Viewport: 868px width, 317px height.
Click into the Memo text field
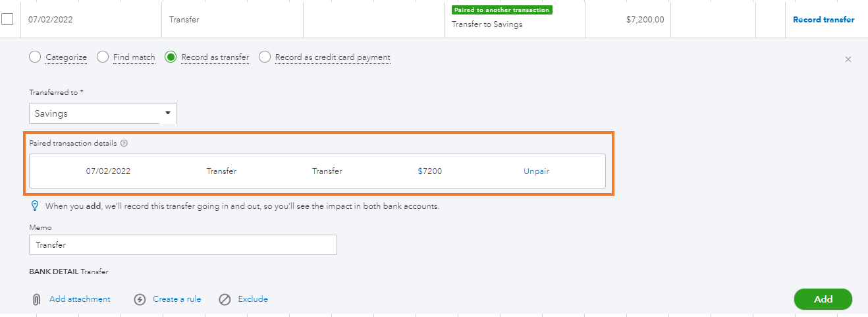pyautogui.click(x=183, y=245)
